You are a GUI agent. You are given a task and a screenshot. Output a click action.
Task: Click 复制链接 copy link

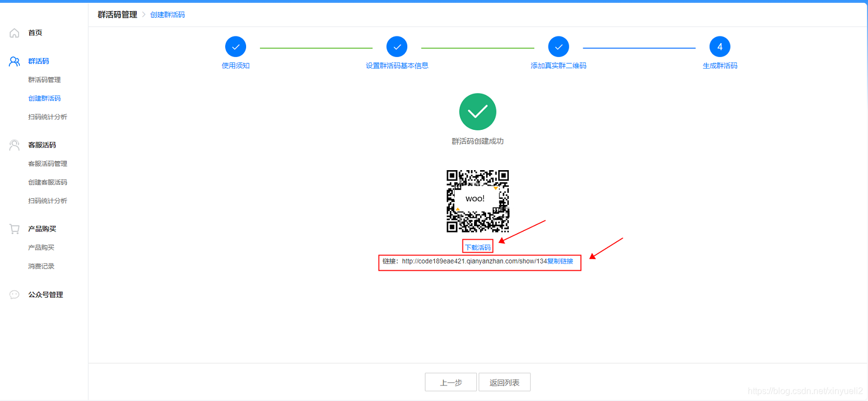click(x=560, y=261)
